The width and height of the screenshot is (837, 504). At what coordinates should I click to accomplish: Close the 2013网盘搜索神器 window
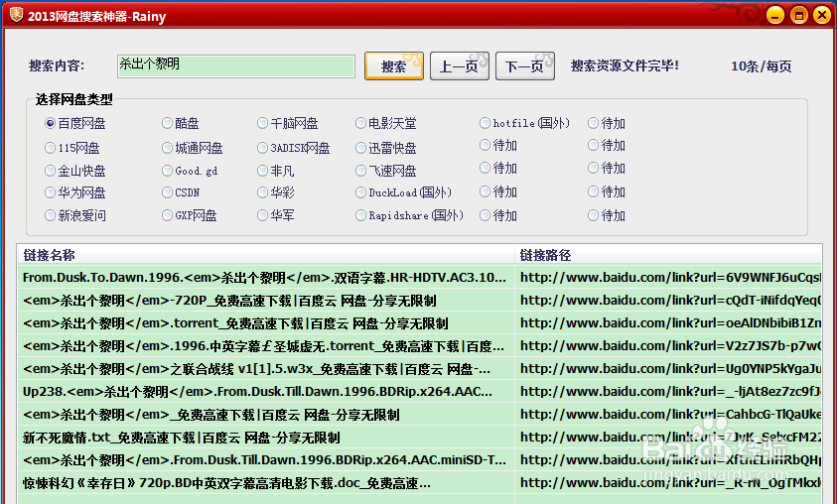[822, 15]
